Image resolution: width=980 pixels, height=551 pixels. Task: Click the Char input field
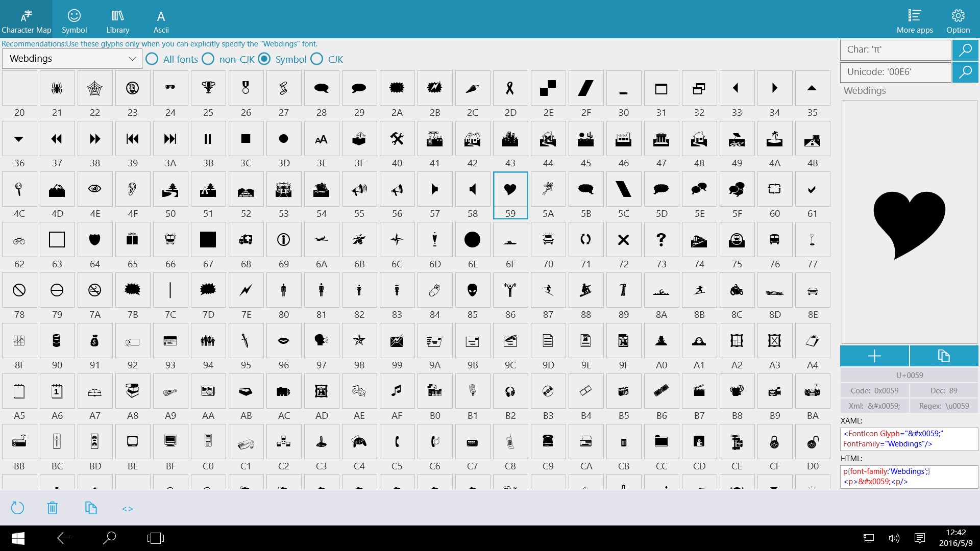(895, 50)
